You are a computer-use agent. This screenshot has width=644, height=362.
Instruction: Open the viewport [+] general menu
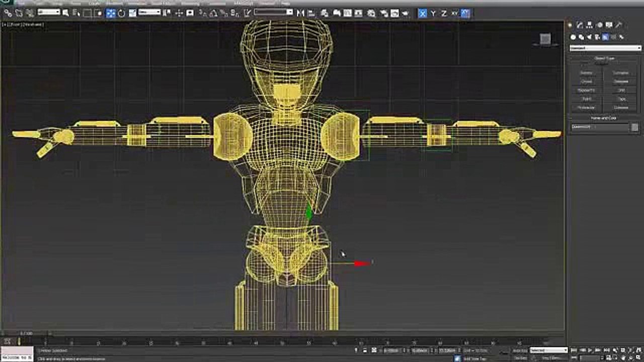tap(5, 24)
